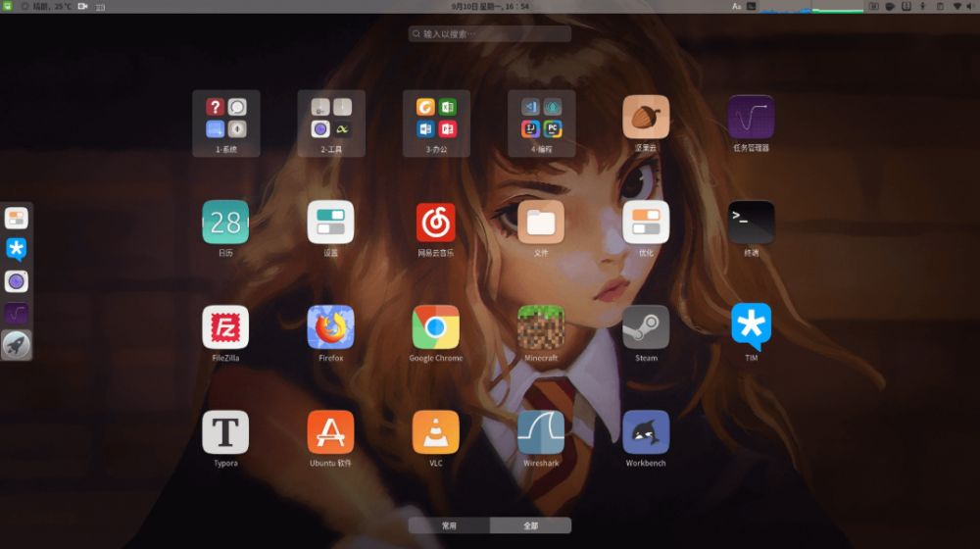This screenshot has height=549, width=980.
Task: Click the clipboard icon in the top bar
Action: click(940, 6)
